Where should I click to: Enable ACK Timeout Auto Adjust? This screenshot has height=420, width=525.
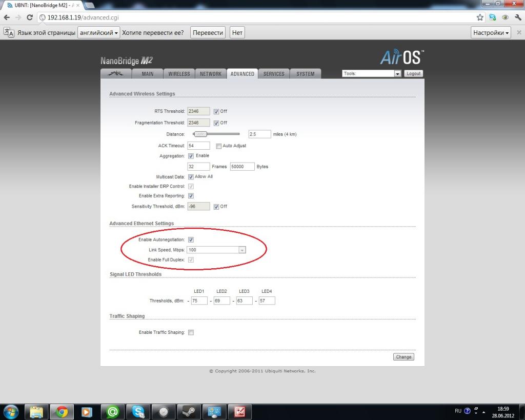pos(218,146)
